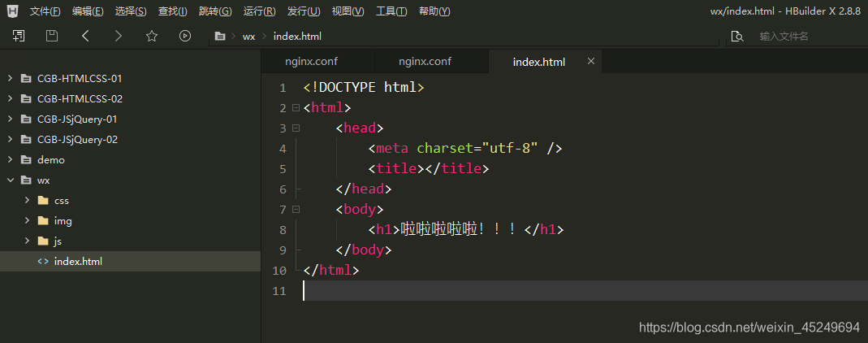Select index.html in the project tree
868x343 pixels.
coord(130,262)
